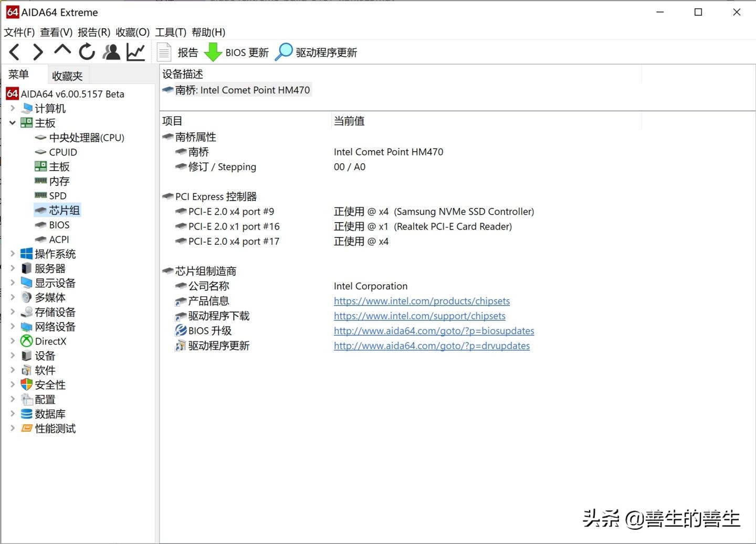Select ACPI in the sidebar tree
This screenshot has width=756, height=544.
click(x=58, y=239)
